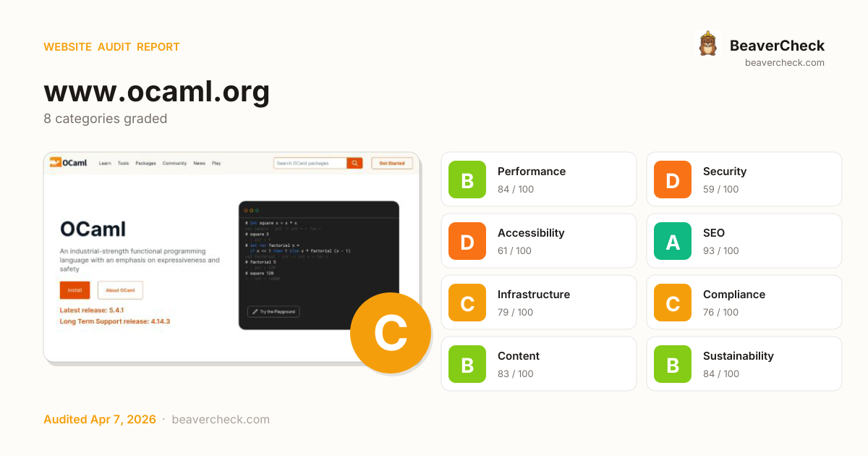The height and width of the screenshot is (456, 868).
Task: Open the Packages menu in OCaml preview
Action: point(145,164)
